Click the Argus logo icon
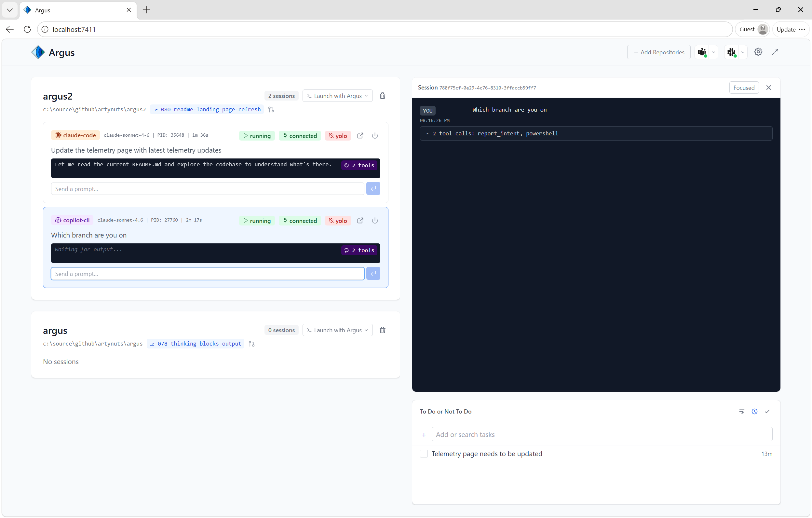Screen dimensions: 812x518 click(x=38, y=52)
